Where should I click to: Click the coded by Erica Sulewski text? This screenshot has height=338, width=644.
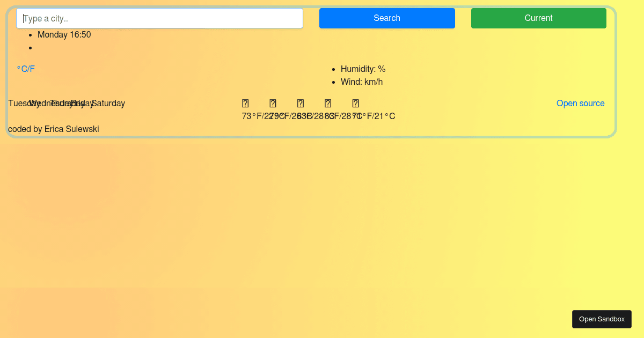[x=54, y=129]
